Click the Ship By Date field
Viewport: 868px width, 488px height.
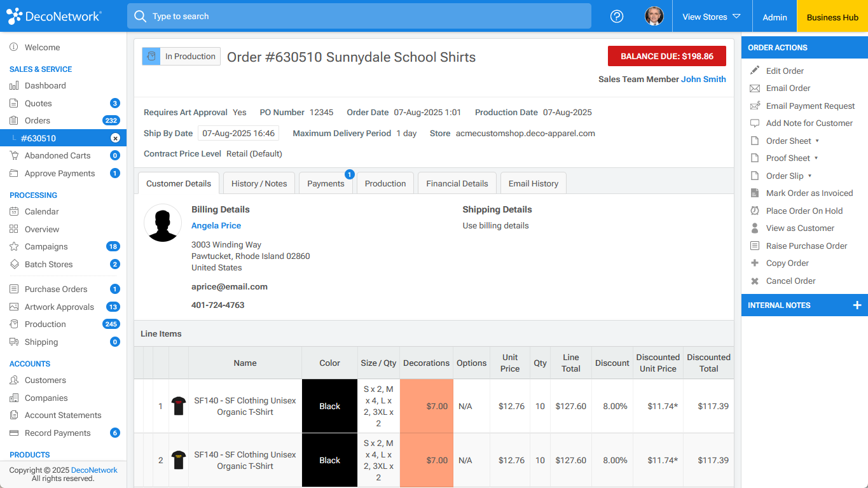tap(238, 134)
